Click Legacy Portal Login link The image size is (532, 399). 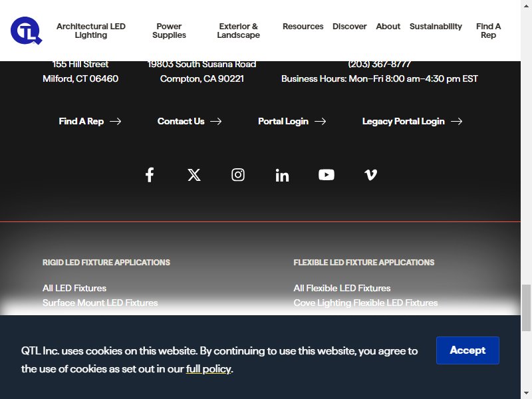412,122
